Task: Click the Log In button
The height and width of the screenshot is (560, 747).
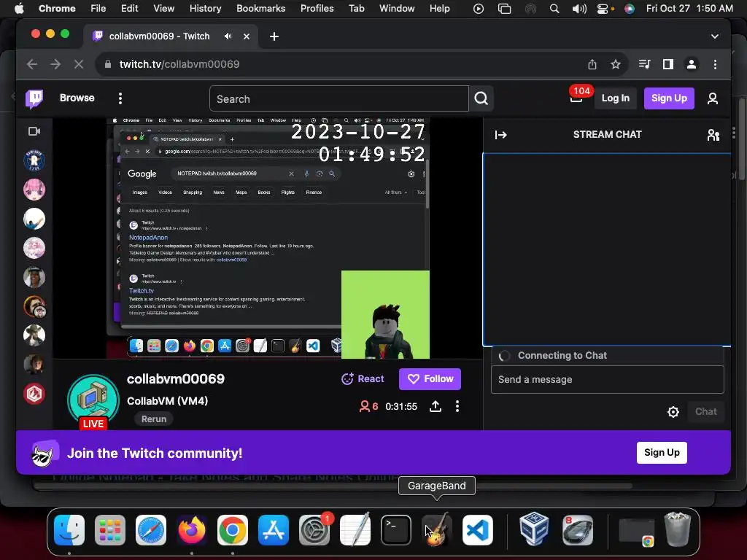Action: [615, 98]
